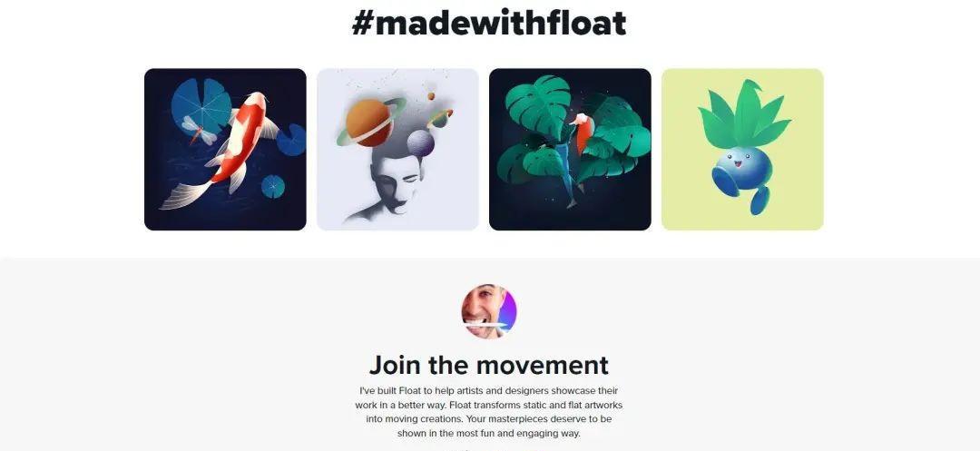Open the planets and face artwork thumbnail
Screen dimensions: 980x451
click(397, 150)
